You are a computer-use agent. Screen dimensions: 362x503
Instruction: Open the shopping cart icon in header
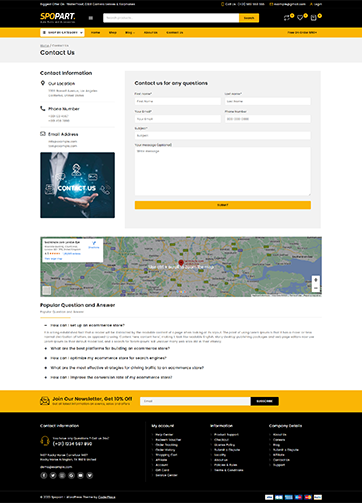(313, 18)
